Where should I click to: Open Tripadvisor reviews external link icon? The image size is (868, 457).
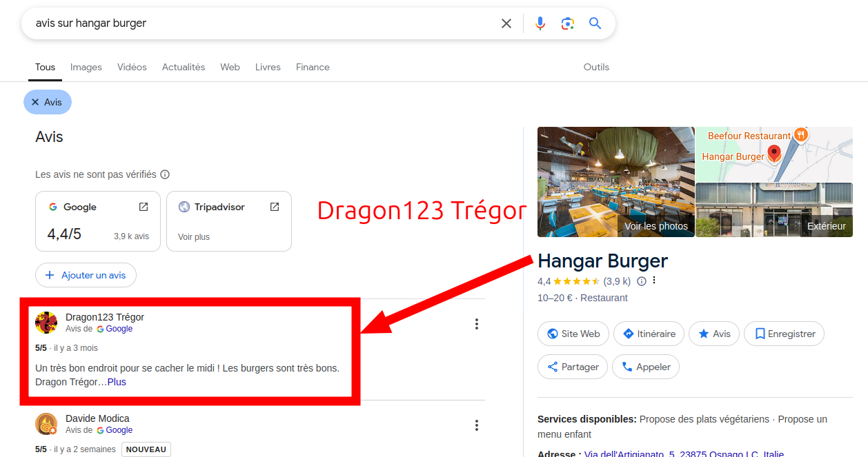[275, 207]
